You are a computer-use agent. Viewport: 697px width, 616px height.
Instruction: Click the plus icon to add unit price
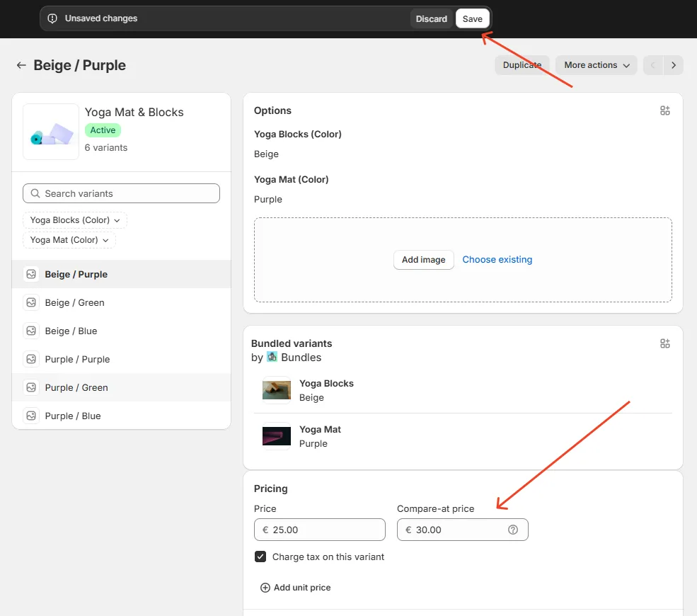point(265,587)
